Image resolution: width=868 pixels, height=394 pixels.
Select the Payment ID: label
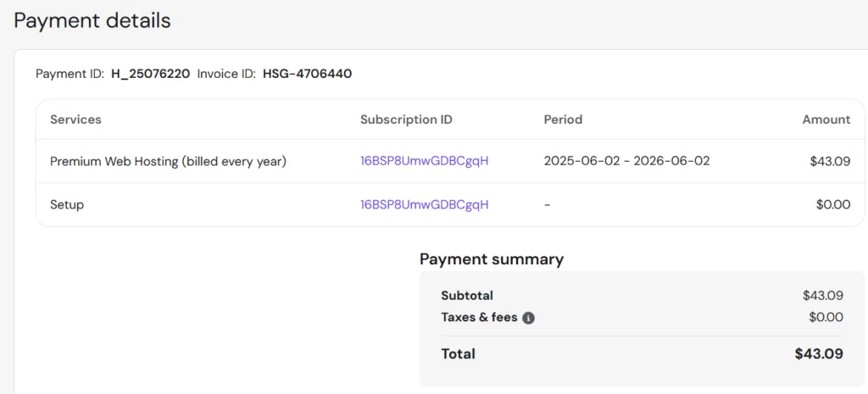pos(70,74)
